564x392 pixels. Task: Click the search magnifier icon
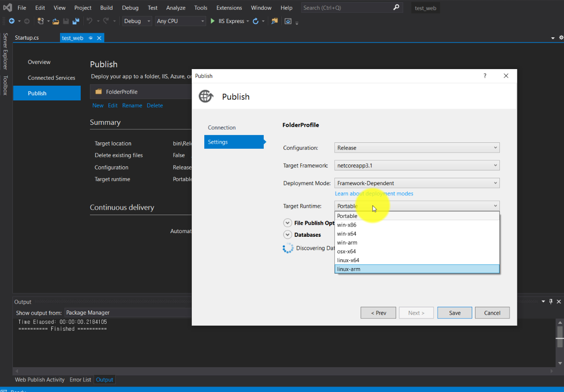click(396, 7)
